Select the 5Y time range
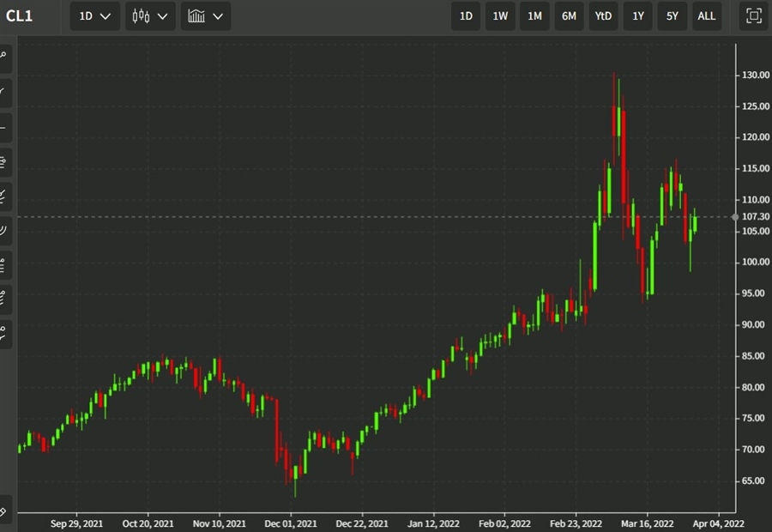This screenshot has width=772, height=532. click(x=672, y=16)
